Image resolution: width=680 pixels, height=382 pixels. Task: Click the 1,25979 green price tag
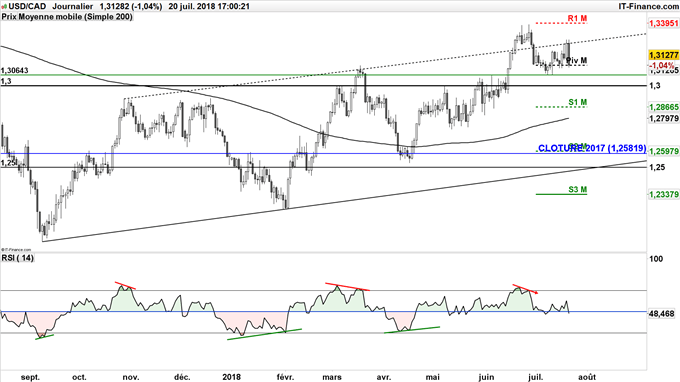(664, 151)
